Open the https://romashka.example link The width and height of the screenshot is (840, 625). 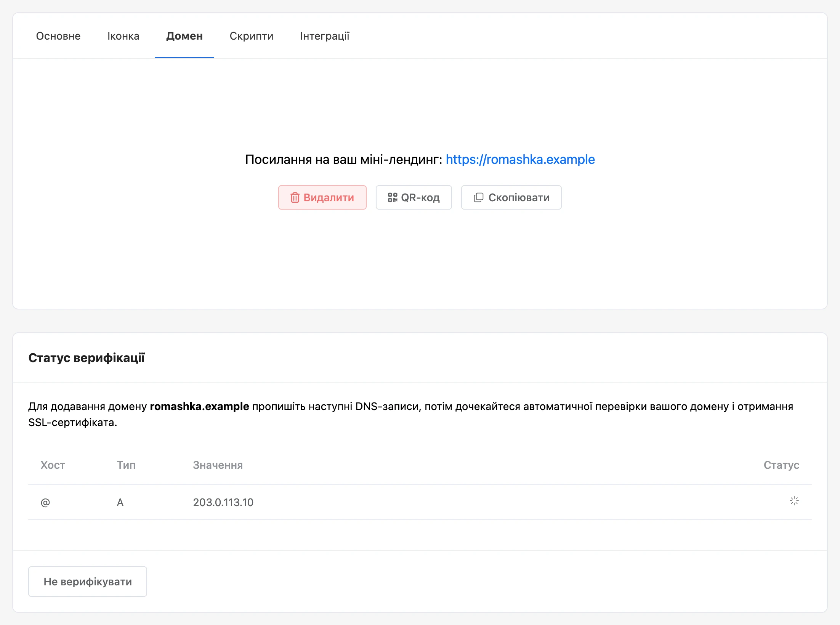pos(520,159)
